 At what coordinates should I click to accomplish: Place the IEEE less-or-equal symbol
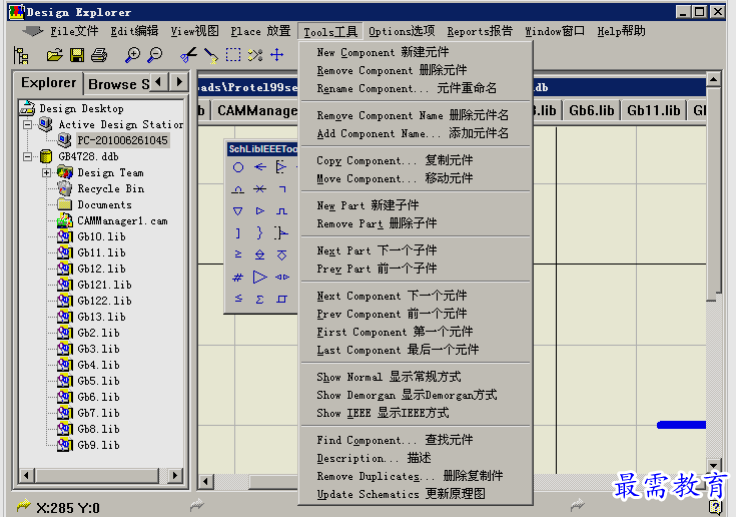tap(238, 299)
